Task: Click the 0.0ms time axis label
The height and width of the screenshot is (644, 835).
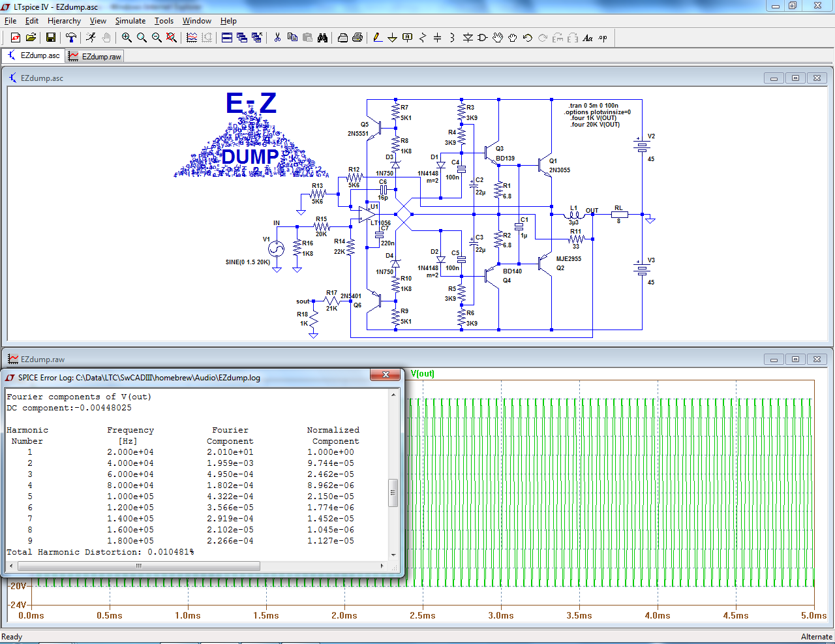Action: 31,615
